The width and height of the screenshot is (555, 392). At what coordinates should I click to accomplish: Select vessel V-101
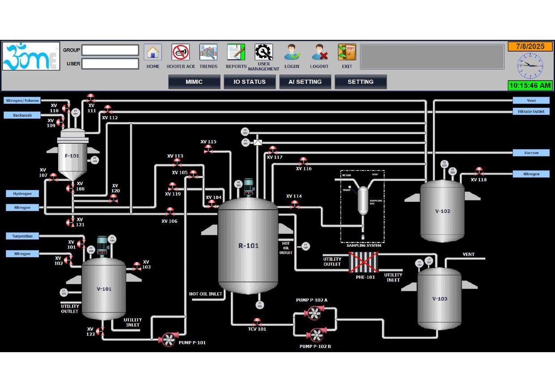pos(104,289)
